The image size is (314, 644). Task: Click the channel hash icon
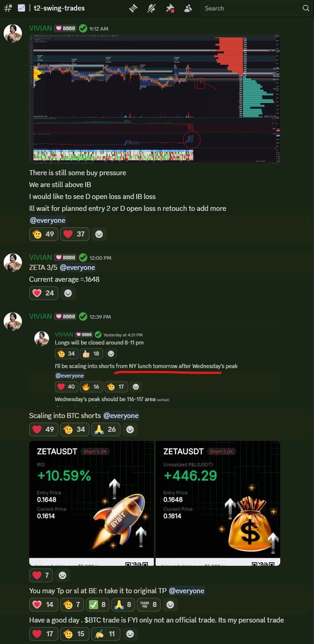pyautogui.click(x=8, y=8)
